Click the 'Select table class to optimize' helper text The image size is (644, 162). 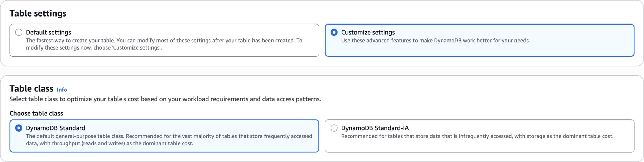coord(165,99)
